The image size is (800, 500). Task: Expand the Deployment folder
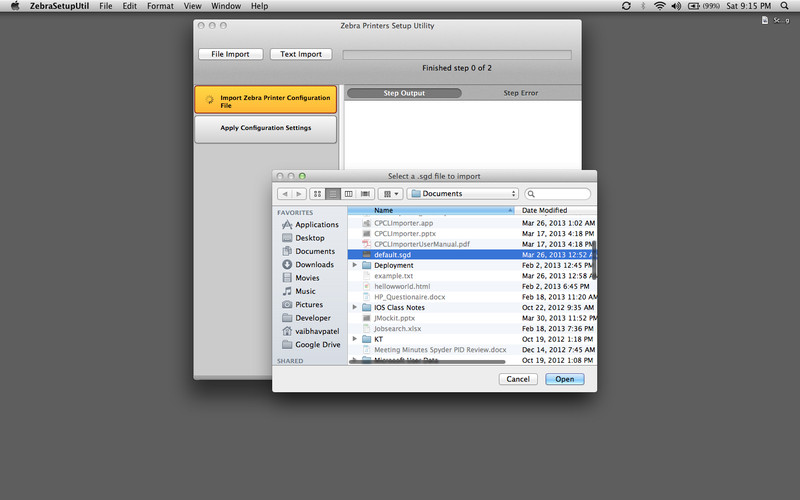coord(355,265)
